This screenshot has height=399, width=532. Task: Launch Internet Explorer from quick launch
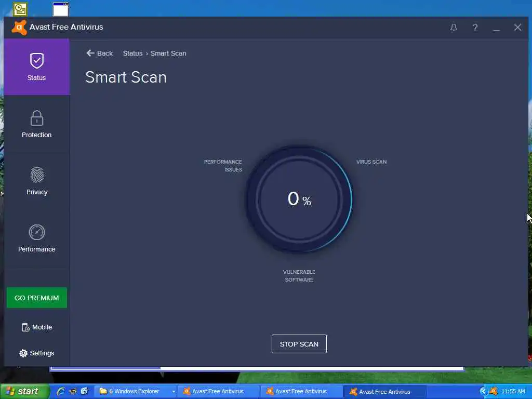61,391
